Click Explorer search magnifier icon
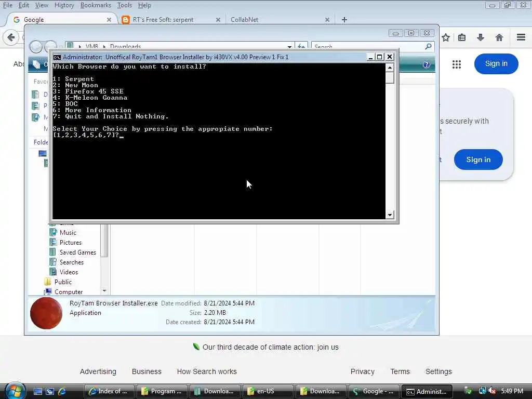This screenshot has height=399, width=532. [x=428, y=46]
